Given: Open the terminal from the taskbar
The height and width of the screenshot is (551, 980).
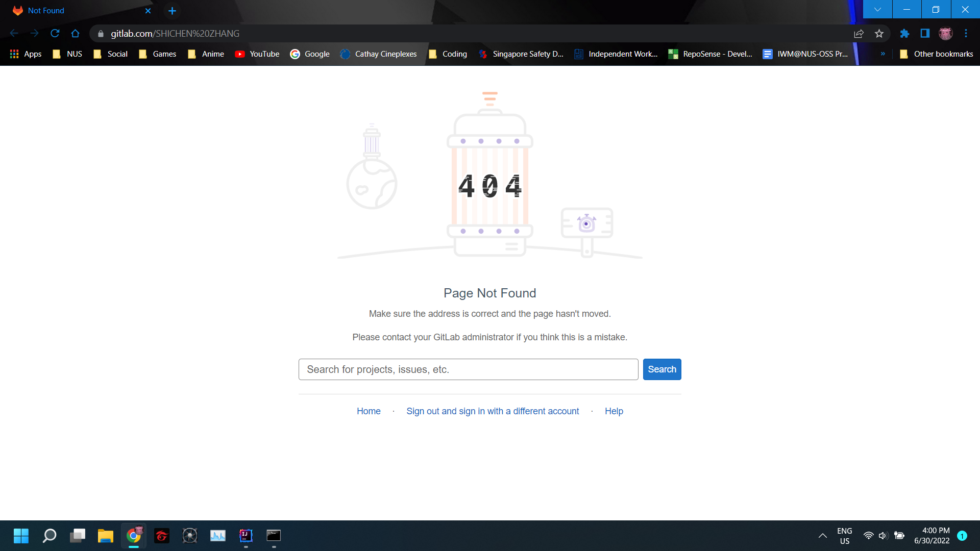Looking at the screenshot, I should 274,536.
